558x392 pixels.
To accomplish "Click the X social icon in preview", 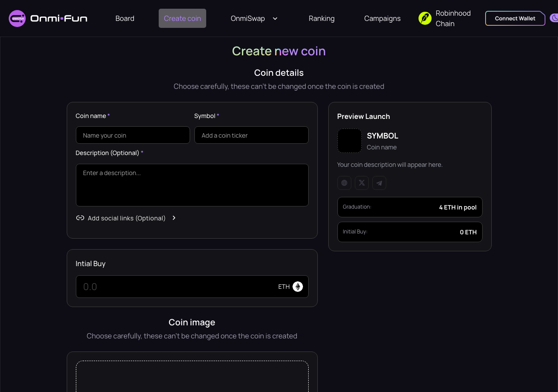I will click(362, 183).
